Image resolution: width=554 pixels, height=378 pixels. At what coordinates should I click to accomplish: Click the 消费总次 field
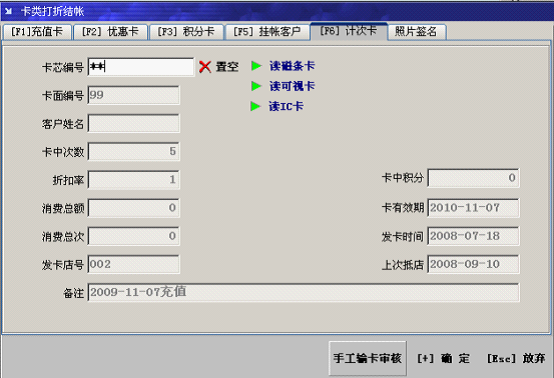point(134,236)
